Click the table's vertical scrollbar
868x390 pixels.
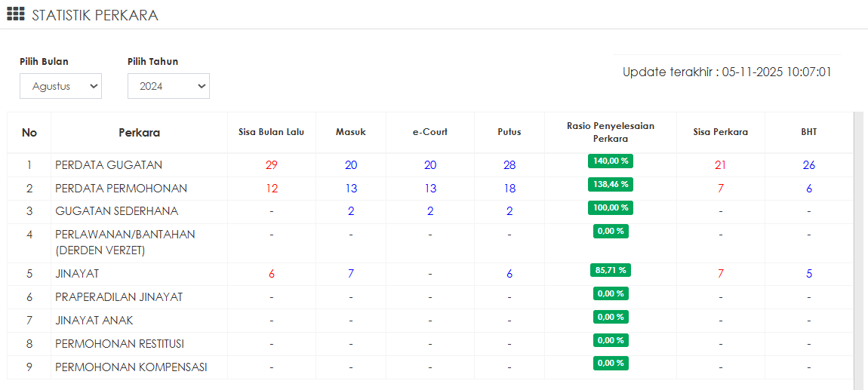pos(858,249)
